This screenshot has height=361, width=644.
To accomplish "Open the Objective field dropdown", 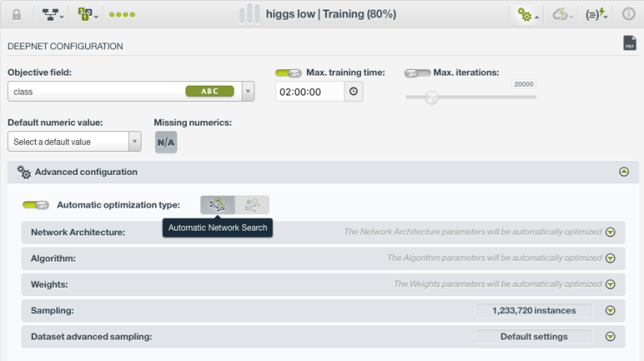I will [x=248, y=91].
